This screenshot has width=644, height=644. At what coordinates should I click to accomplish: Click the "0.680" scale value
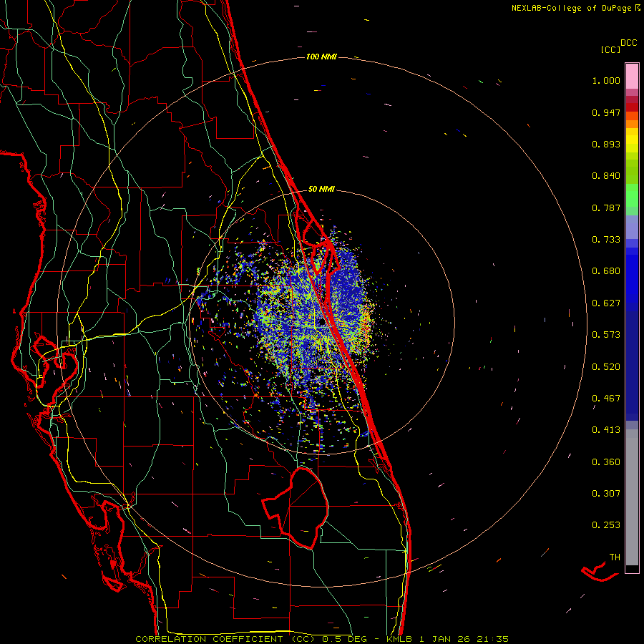(x=606, y=271)
